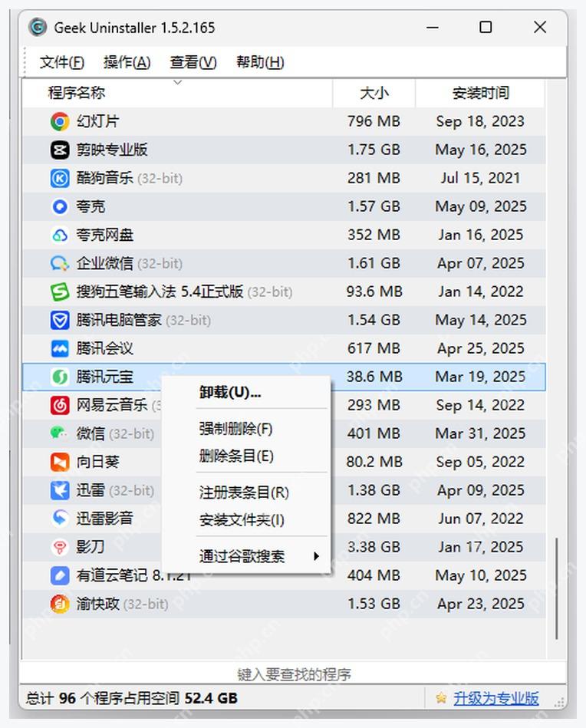
Task: Click the Sep 18, 2023 install date
Action: coord(481,122)
